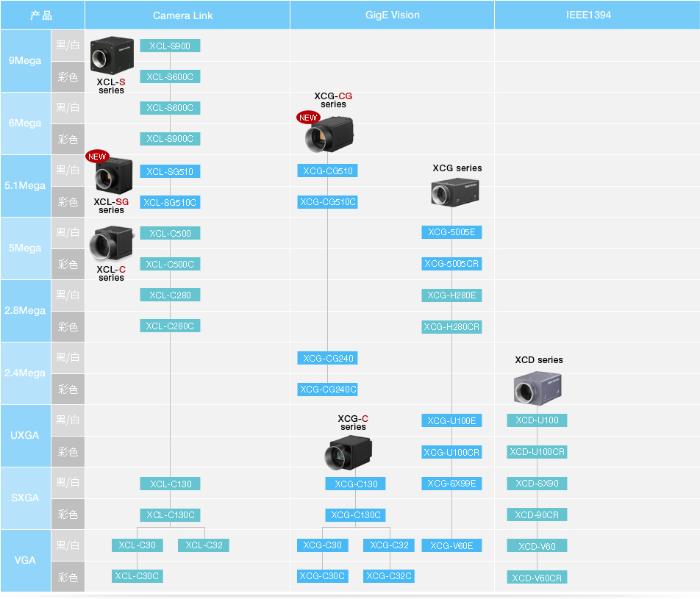Select the Camera Link column header
Image resolution: width=700 pixels, height=599 pixels.
[182, 15]
